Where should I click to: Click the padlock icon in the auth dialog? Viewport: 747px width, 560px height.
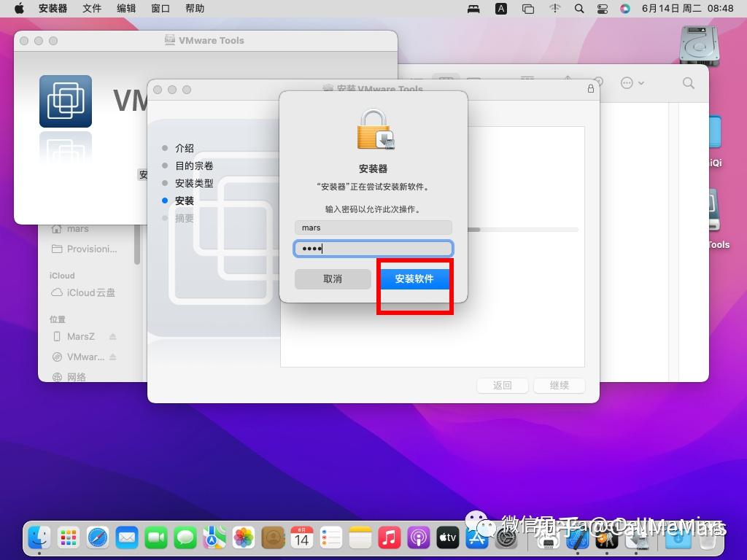[375, 130]
